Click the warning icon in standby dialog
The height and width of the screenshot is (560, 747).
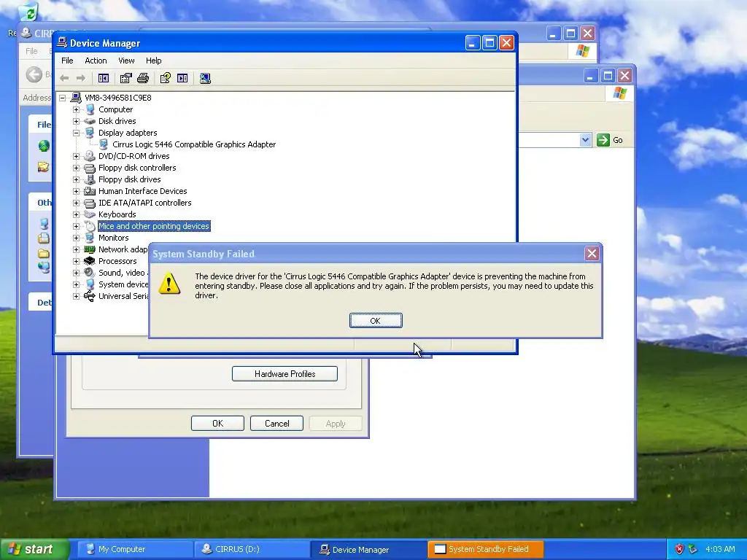click(x=169, y=284)
